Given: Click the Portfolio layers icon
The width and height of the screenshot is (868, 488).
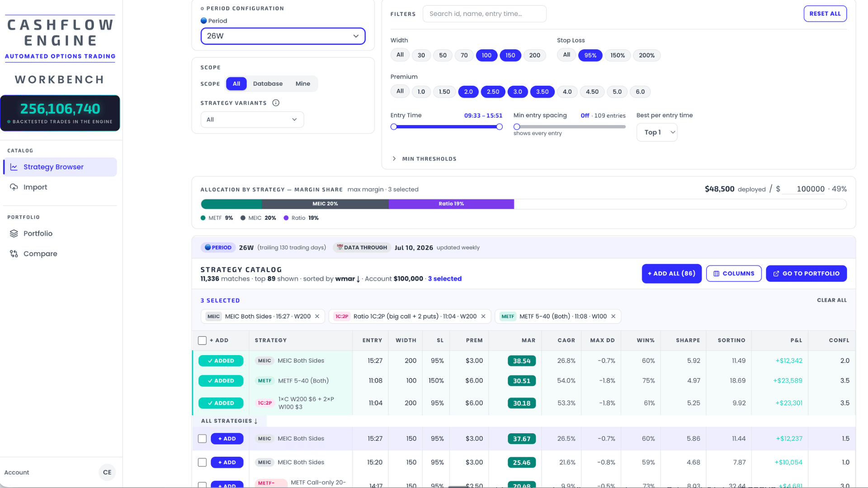Looking at the screenshot, I should click(x=14, y=234).
